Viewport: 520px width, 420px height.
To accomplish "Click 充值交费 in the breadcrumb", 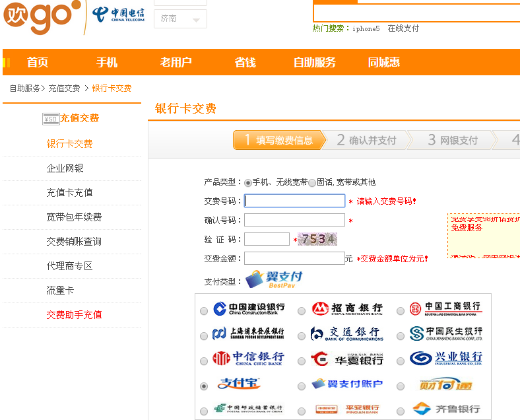I will pos(64,88).
